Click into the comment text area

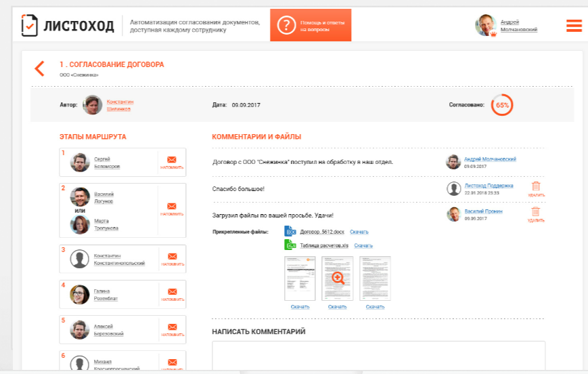[378, 356]
